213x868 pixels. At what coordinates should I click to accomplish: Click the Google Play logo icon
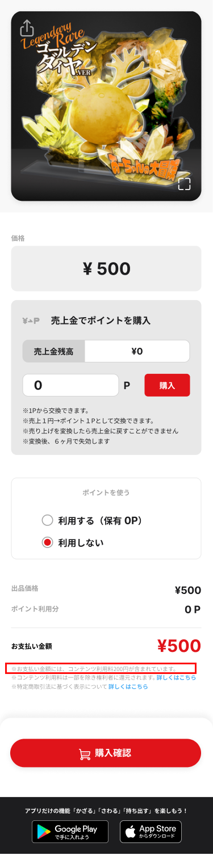coord(44,832)
